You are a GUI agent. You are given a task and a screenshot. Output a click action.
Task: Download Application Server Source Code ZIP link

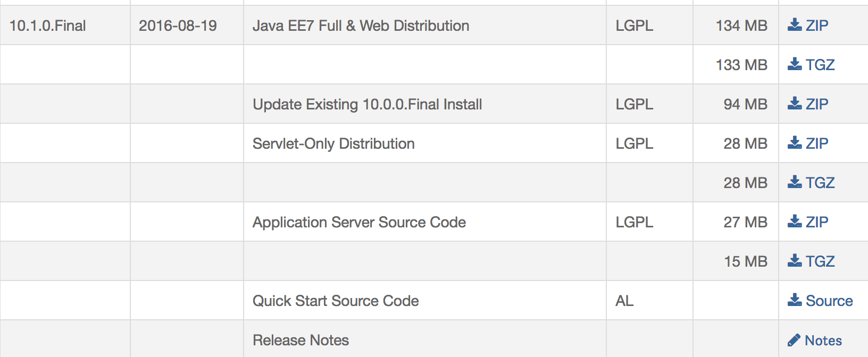pos(817,222)
